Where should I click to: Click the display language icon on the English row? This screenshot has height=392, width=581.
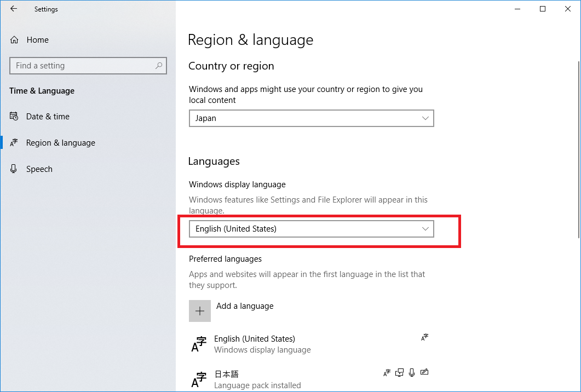pos(424,337)
